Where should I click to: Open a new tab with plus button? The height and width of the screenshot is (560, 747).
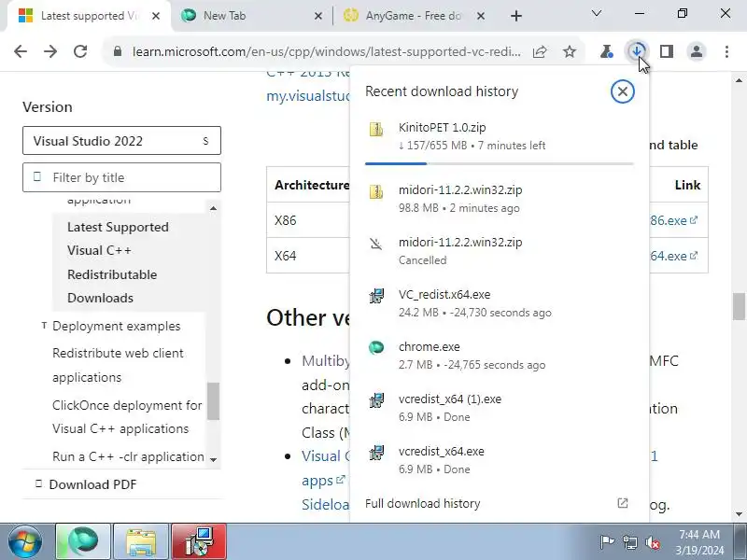[x=516, y=16]
